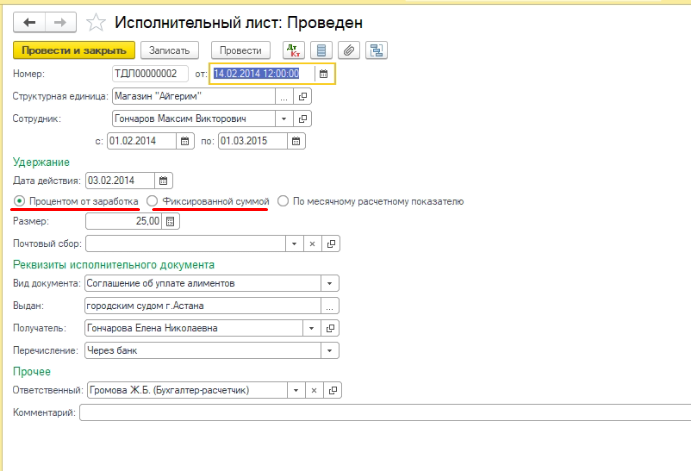Viewport: 691px width, 471px height.
Task: Select Процентом от заработка option
Action: 20,201
